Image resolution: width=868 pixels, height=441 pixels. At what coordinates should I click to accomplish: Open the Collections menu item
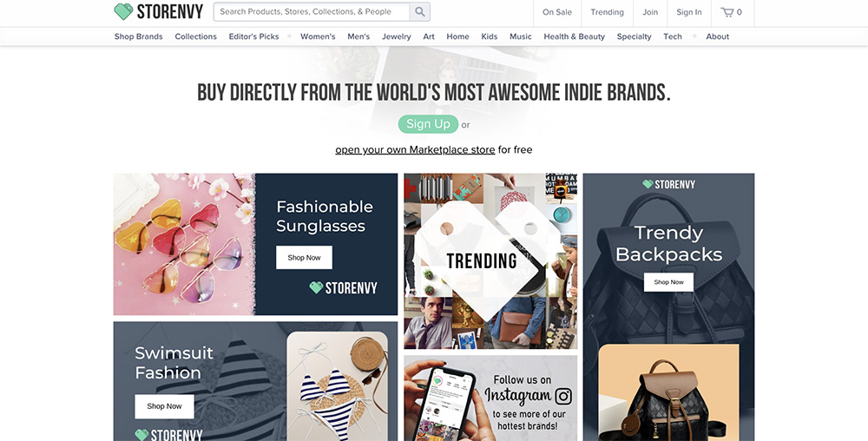195,36
